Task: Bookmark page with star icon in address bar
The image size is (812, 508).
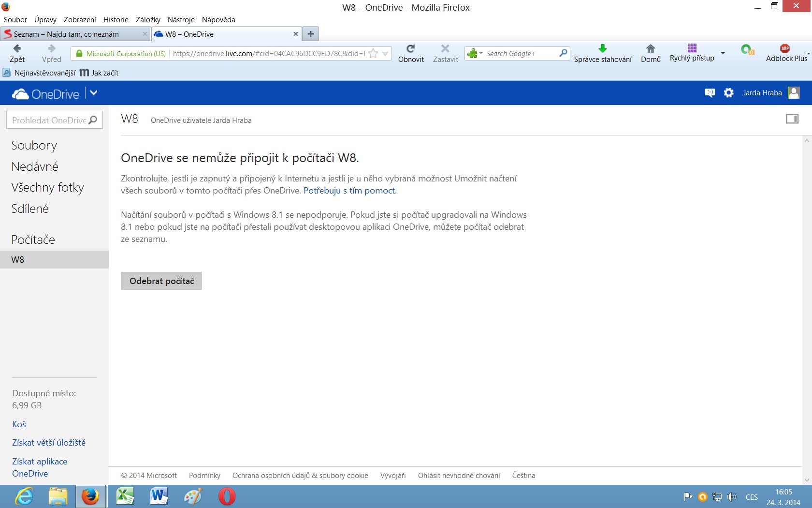Action: (373, 54)
